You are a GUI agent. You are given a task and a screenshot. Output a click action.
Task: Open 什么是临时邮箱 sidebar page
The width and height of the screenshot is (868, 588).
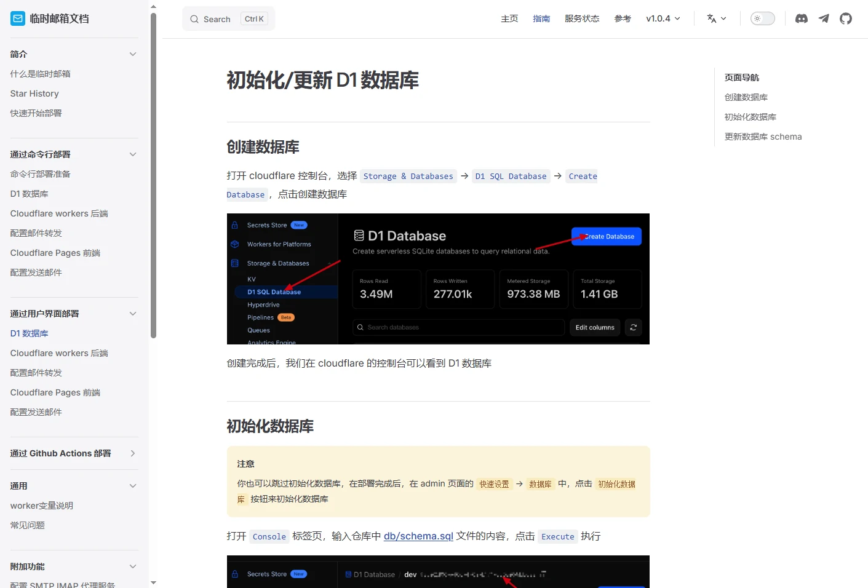coord(41,74)
